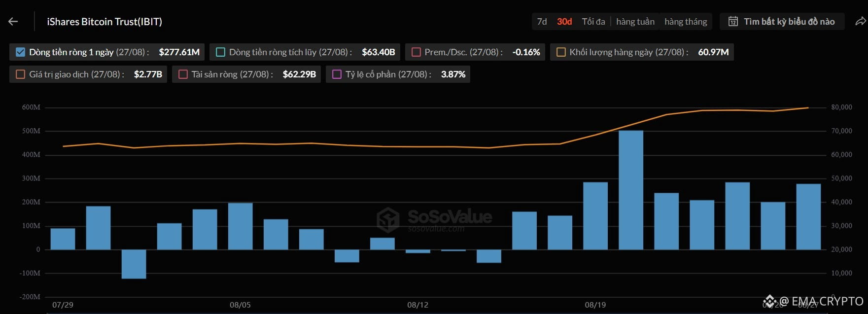Click the calendar icon in search box
Image resolution: width=868 pixels, height=314 pixels.
click(733, 22)
